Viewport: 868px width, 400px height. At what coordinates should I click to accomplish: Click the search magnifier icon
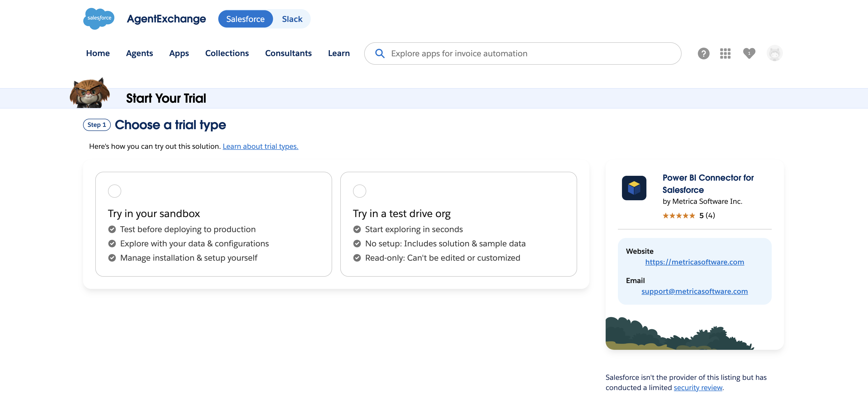coord(380,53)
